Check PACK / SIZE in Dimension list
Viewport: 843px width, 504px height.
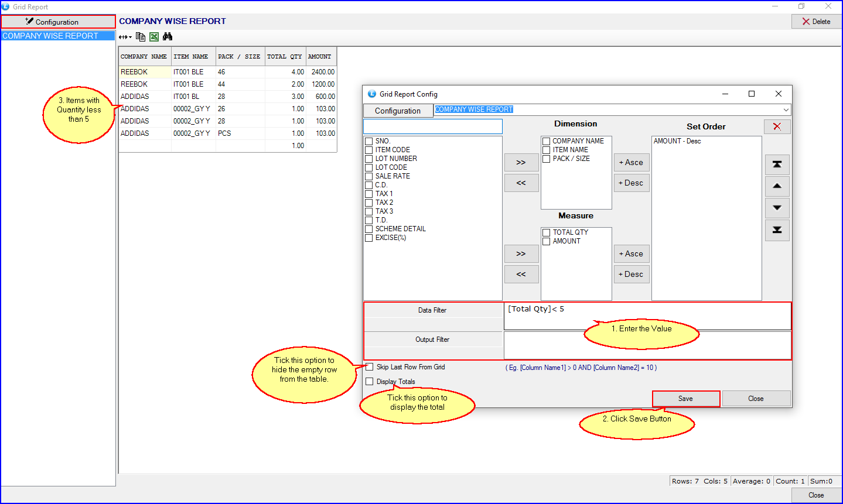[x=546, y=159]
